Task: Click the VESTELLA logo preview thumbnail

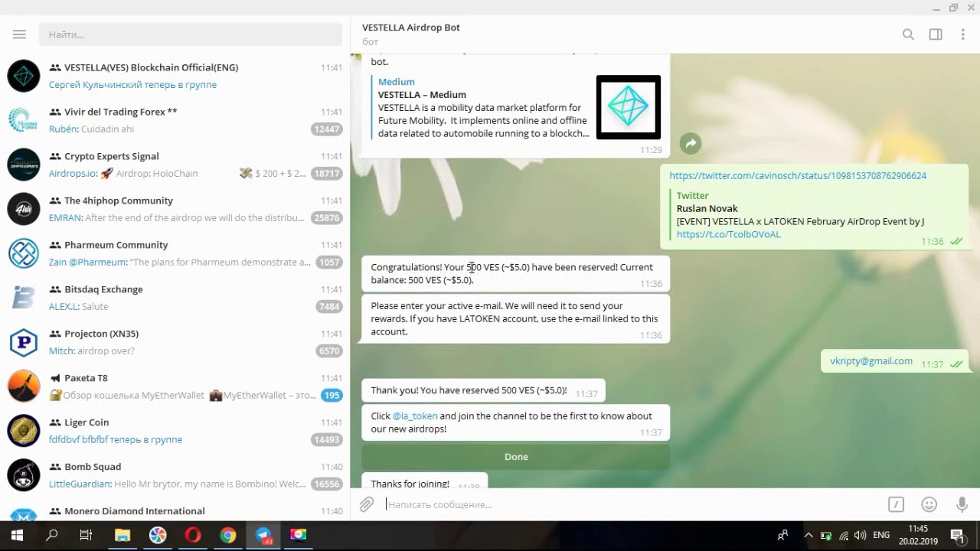Action: 629,107
